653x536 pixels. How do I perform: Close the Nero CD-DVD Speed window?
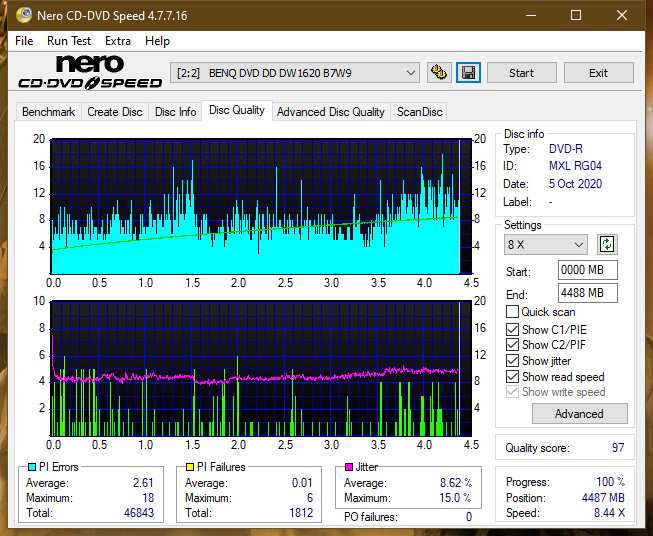coord(622,15)
